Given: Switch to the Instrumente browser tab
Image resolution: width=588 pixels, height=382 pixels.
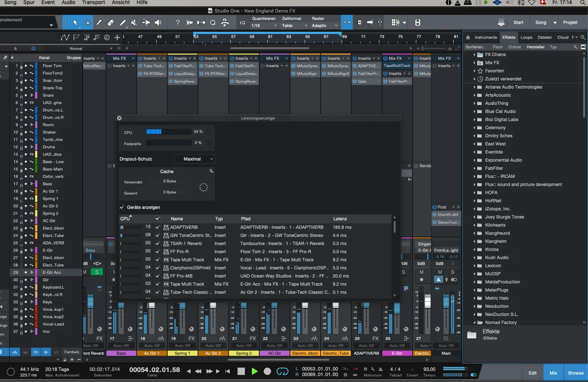Looking at the screenshot, I should pos(486,37).
